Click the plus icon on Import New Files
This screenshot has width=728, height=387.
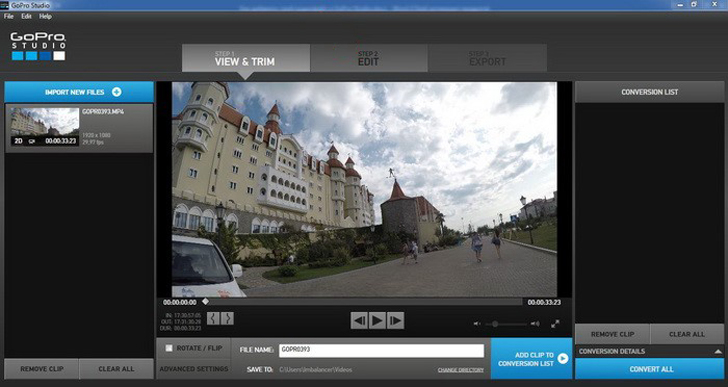[x=117, y=92]
